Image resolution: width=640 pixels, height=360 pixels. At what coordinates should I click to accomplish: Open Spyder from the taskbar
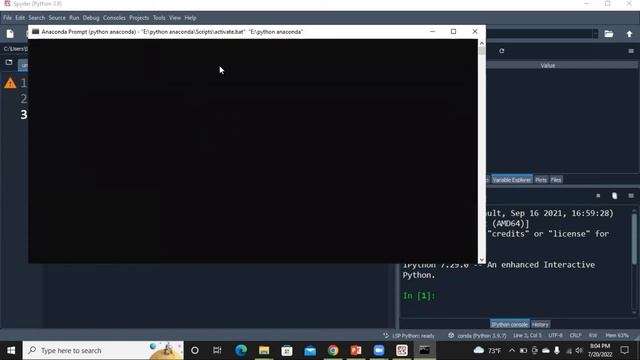click(402, 351)
